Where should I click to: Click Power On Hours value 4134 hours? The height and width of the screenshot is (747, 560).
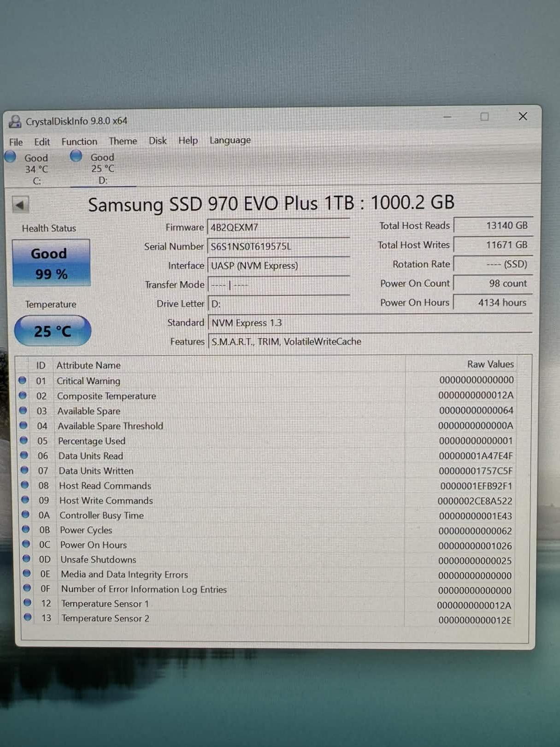[x=493, y=302]
